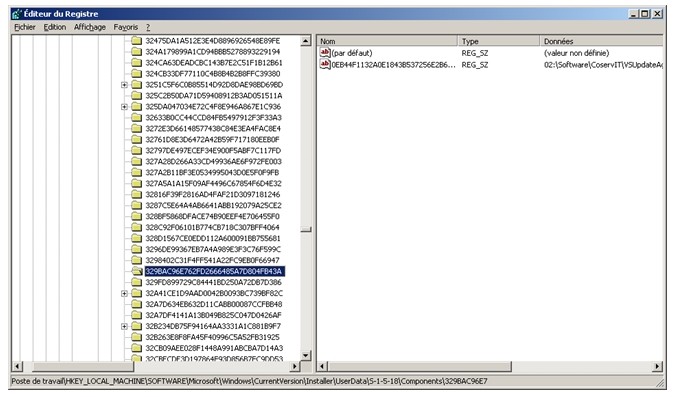Click values pane horizontal scroll right arrow
The image size is (676, 397).
[657, 367]
